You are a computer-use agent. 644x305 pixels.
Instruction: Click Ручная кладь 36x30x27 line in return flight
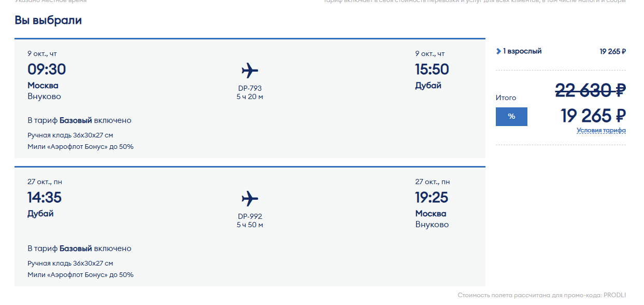click(70, 264)
